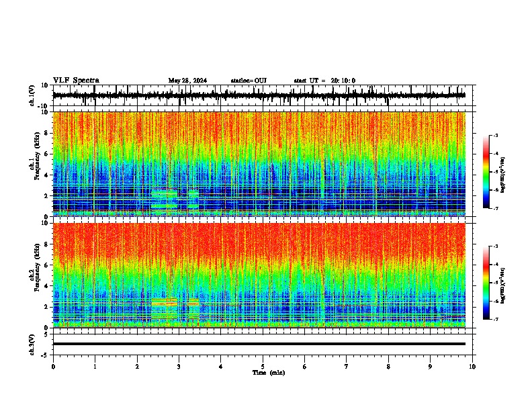
Task: Click the ch.1 color scale label '-3'
Action: (x=496, y=135)
